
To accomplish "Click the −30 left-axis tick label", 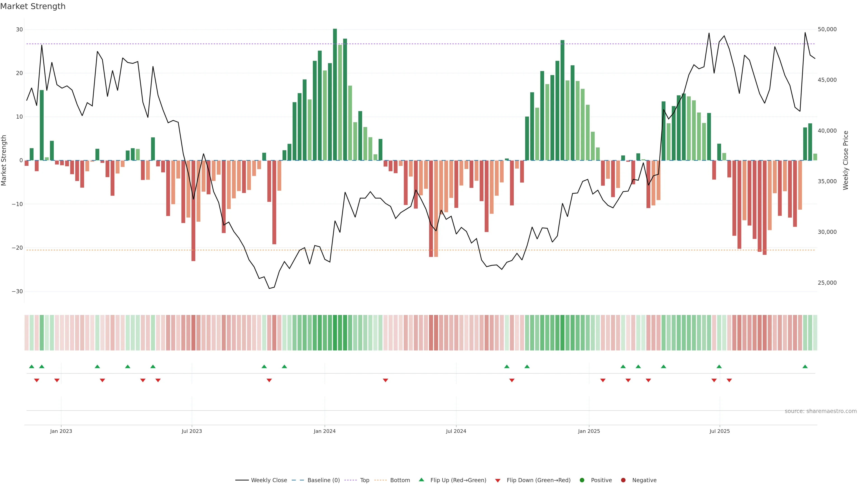I will [x=17, y=291].
